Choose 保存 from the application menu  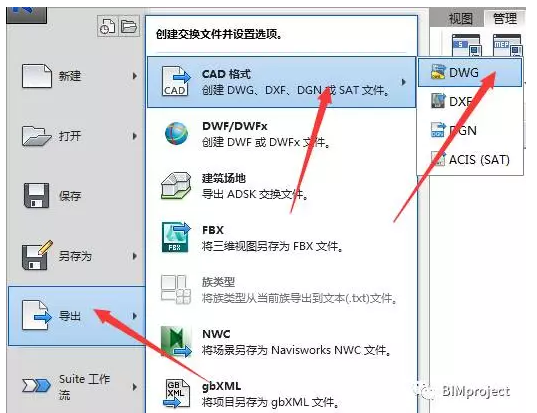[x=70, y=196]
